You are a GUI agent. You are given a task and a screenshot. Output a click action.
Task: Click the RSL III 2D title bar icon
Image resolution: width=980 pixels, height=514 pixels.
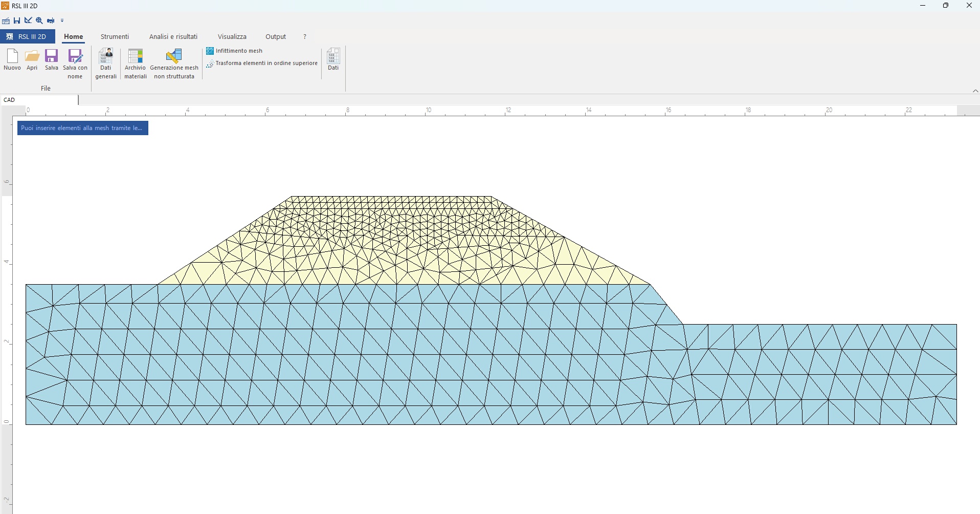(x=5, y=6)
